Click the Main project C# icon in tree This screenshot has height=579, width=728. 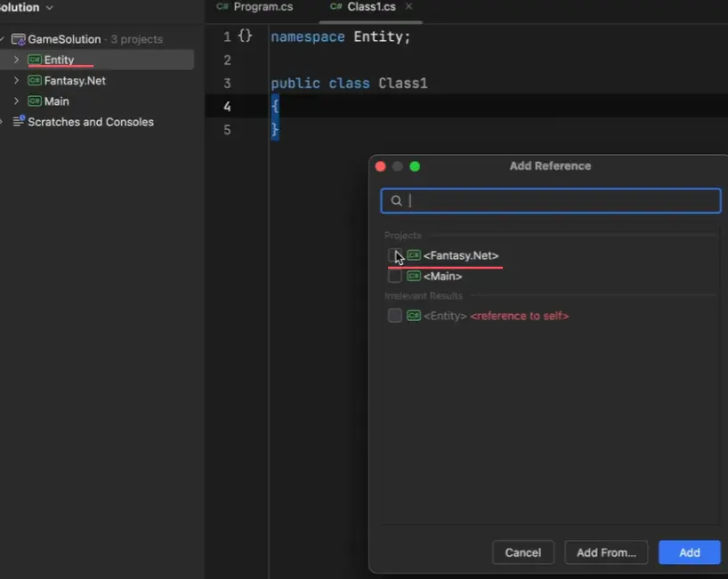pos(35,101)
